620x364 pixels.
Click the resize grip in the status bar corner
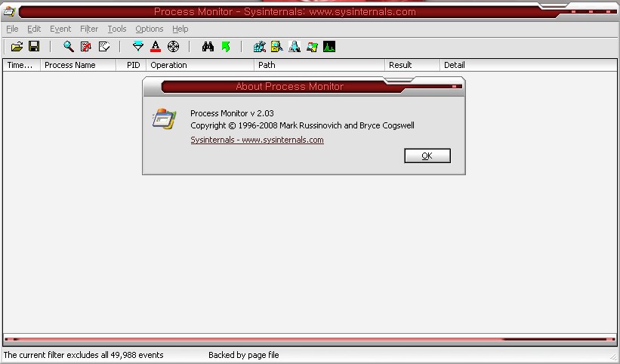613,357
